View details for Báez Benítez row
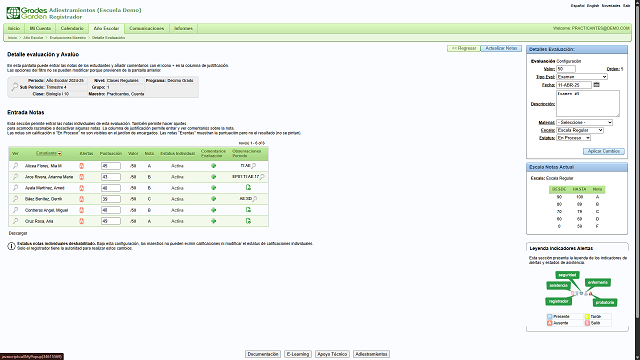 15,199
